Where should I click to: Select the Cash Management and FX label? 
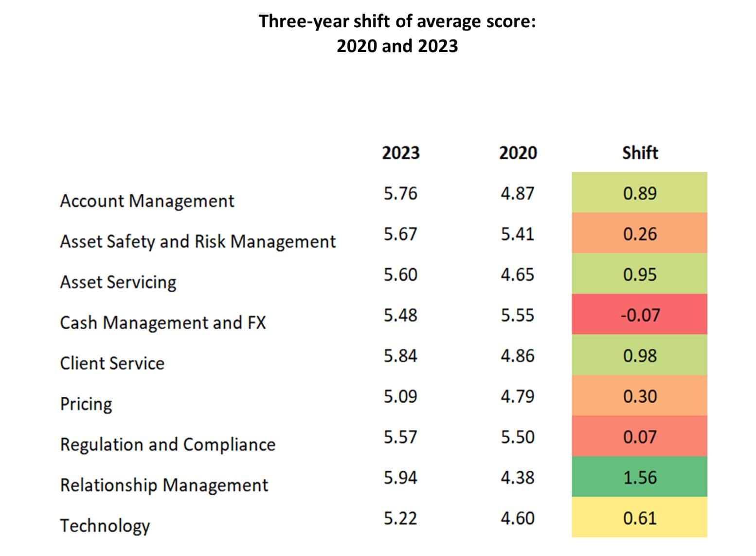pyautogui.click(x=163, y=323)
